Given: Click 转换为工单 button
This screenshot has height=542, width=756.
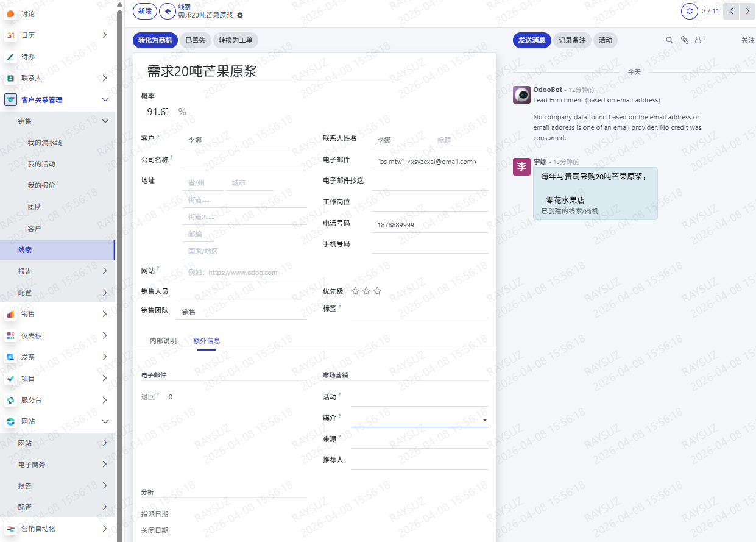Looking at the screenshot, I should tap(235, 40).
